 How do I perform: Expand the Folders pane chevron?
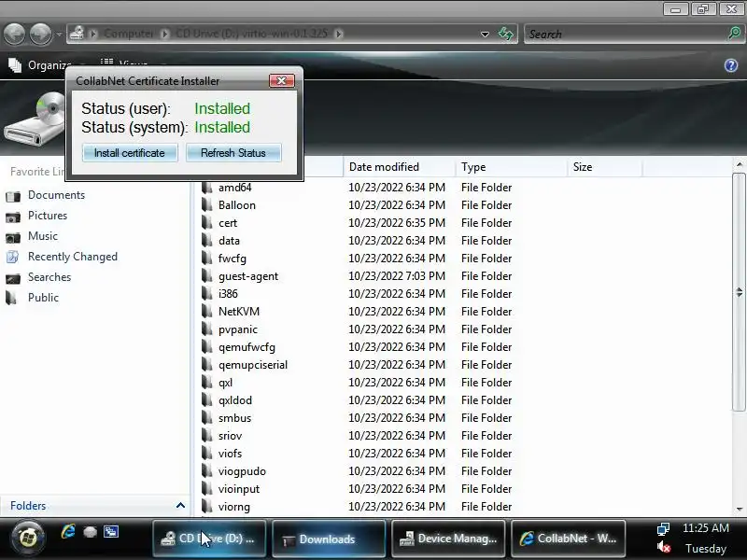[180, 505]
